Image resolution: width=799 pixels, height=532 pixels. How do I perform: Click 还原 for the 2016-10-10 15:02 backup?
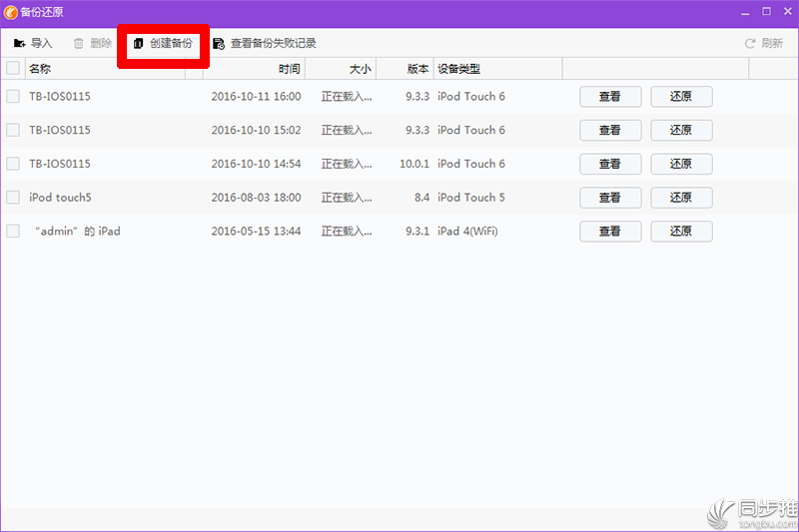tap(681, 130)
